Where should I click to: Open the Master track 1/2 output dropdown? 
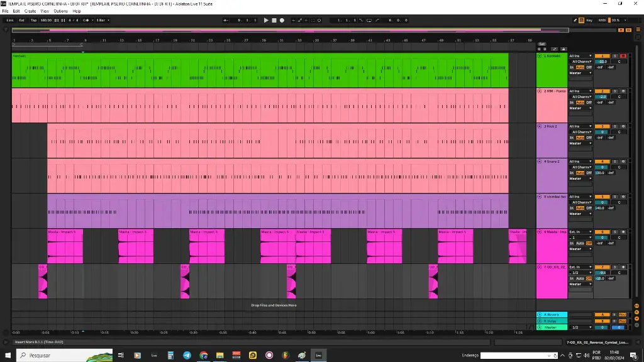click(x=580, y=327)
